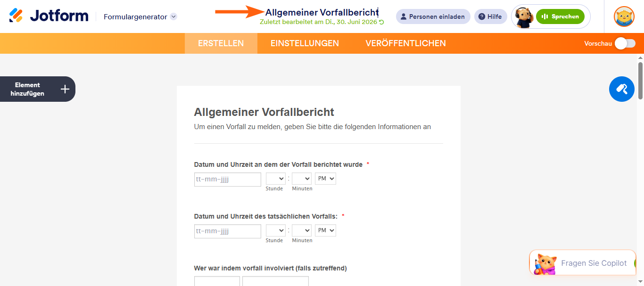Open Stunde dropdown for actual incident

pos(276,230)
